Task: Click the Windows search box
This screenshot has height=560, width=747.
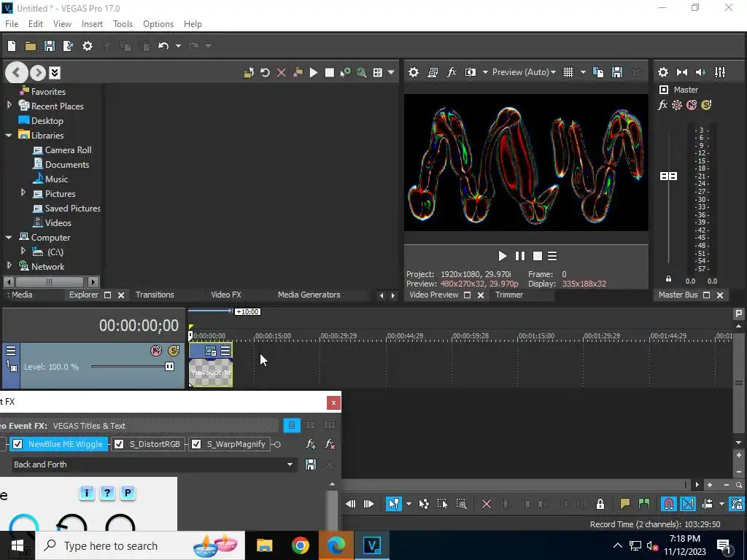Action: [140, 545]
